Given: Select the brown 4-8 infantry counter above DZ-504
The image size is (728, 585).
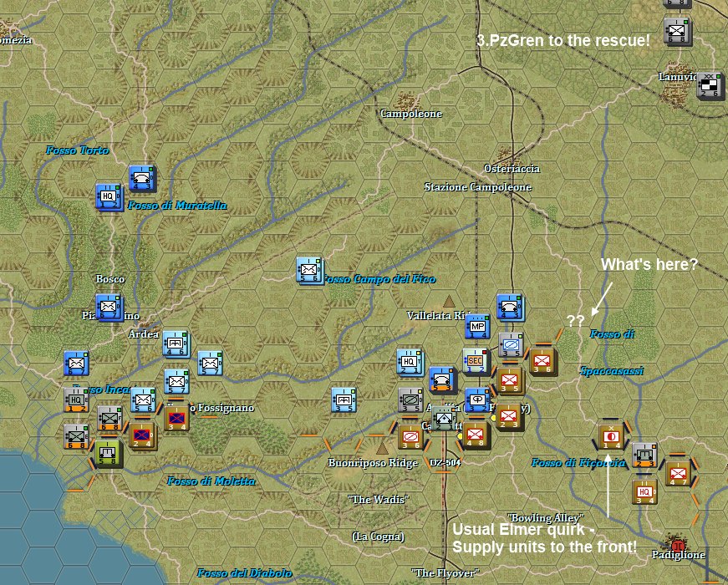Looking at the screenshot, I should (x=476, y=435).
